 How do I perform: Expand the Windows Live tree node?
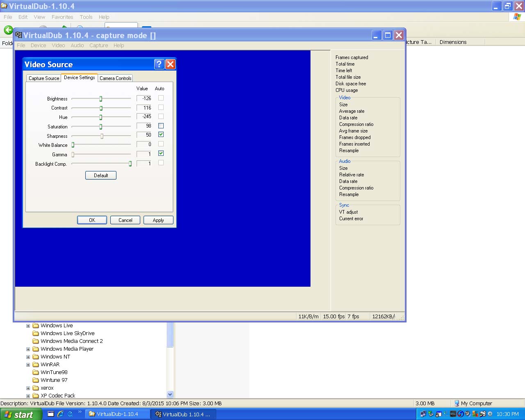28,326
